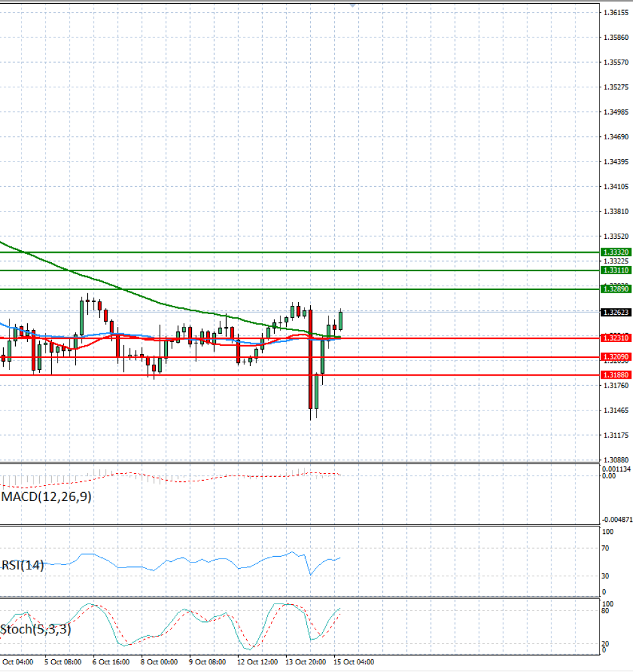Click the MACD(12,26,9) indicator label
This screenshot has height=672, width=633.
tap(46, 497)
